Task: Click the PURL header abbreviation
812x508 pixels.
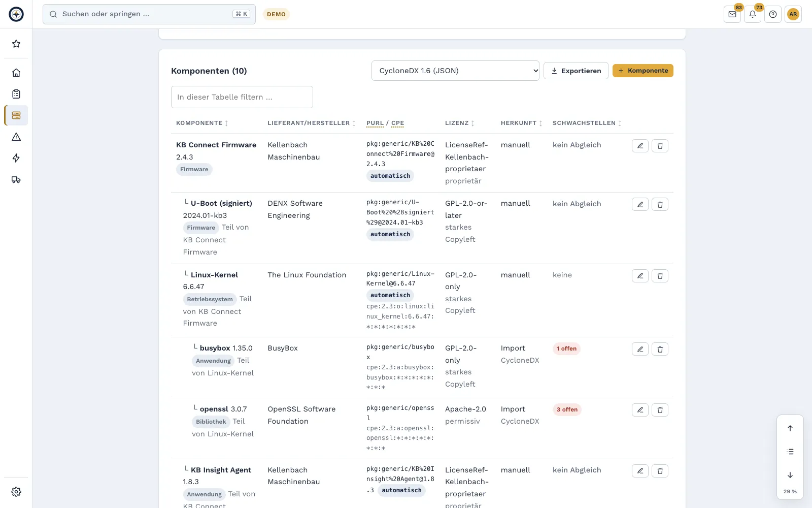Action: [x=375, y=123]
